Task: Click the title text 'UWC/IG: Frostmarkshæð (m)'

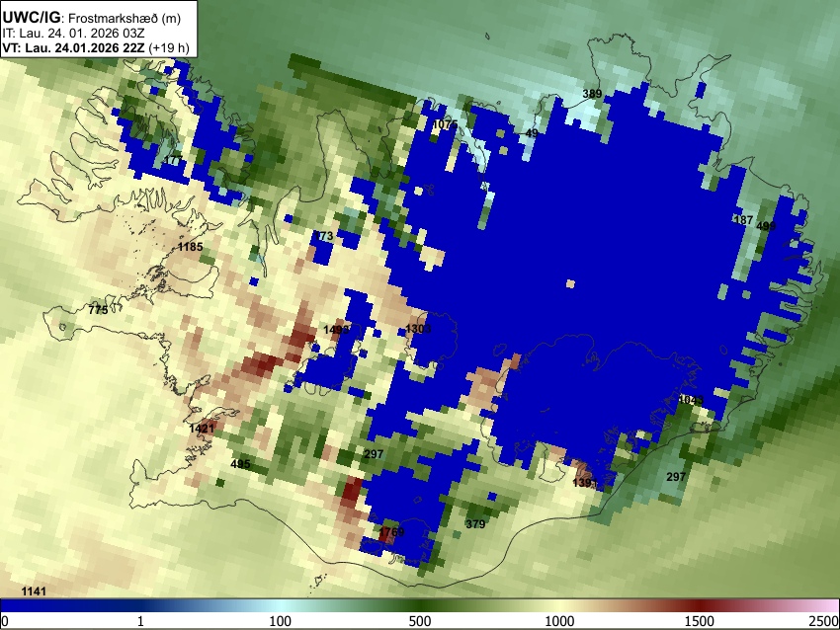Action: pyautogui.click(x=92, y=18)
